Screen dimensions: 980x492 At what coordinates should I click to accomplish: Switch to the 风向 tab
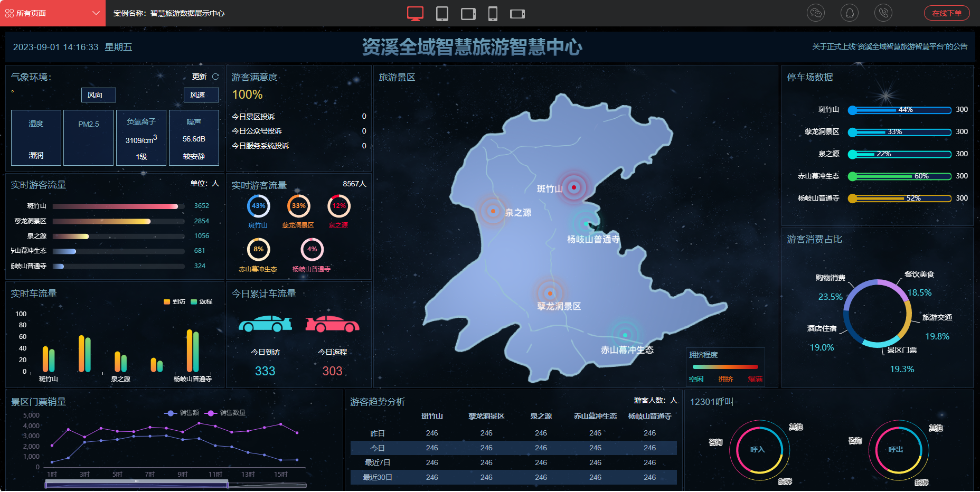pos(98,95)
